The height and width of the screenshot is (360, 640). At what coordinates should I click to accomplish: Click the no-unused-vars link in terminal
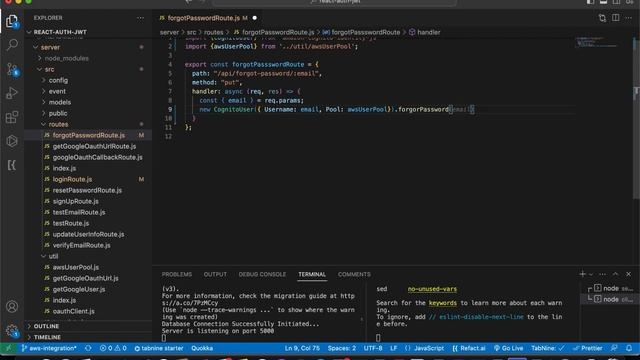click(432, 289)
